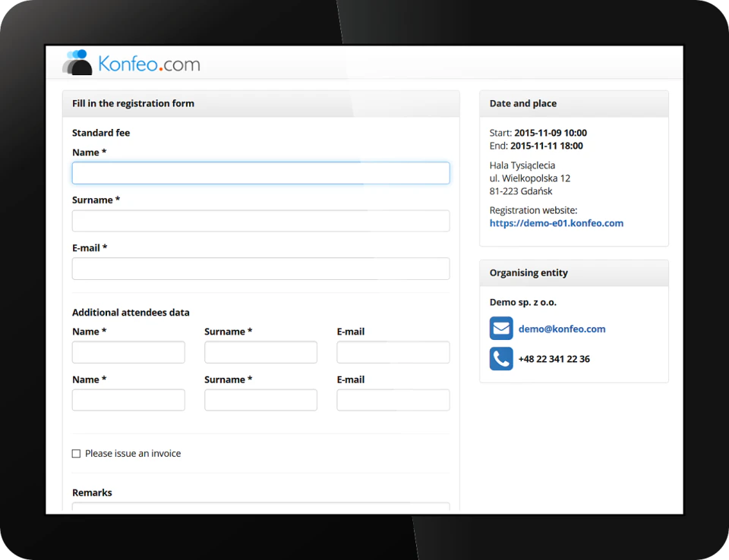Click the first additional attendee Surname field
Image resolution: width=729 pixels, height=560 pixels.
[260, 352]
